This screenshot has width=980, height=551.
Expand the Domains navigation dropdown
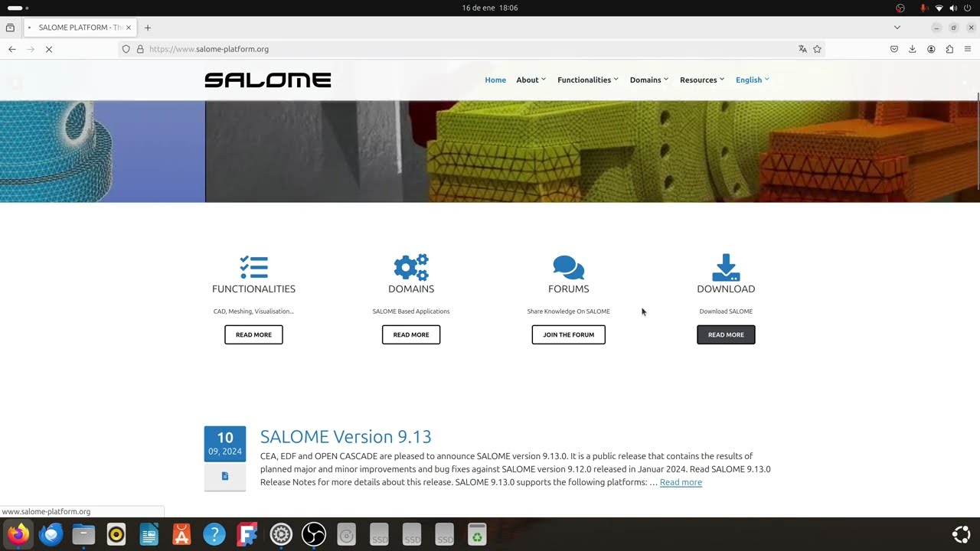649,80
